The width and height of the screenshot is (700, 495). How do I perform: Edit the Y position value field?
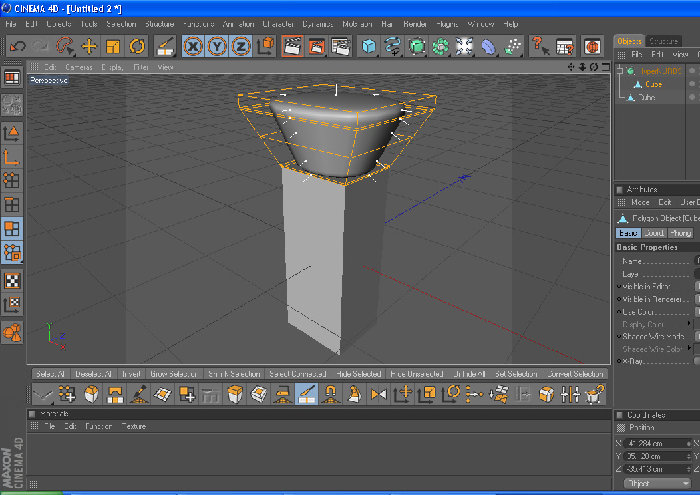656,456
